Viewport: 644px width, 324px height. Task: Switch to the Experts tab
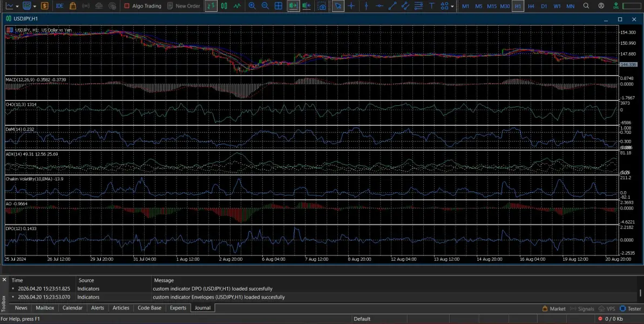[178, 308]
